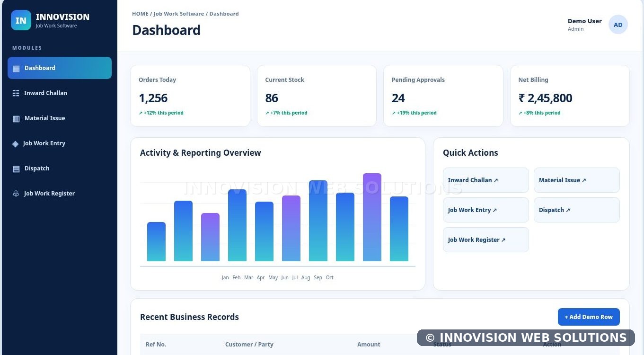Image resolution: width=644 pixels, height=355 pixels.
Task: Open Inward Challan module in sidebar
Action: coord(60,93)
